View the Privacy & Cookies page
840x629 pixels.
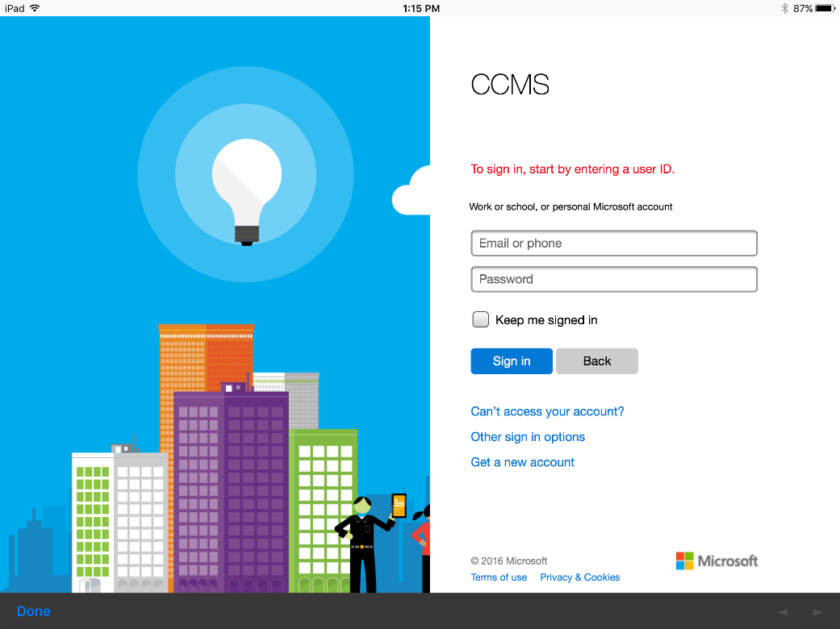580,577
